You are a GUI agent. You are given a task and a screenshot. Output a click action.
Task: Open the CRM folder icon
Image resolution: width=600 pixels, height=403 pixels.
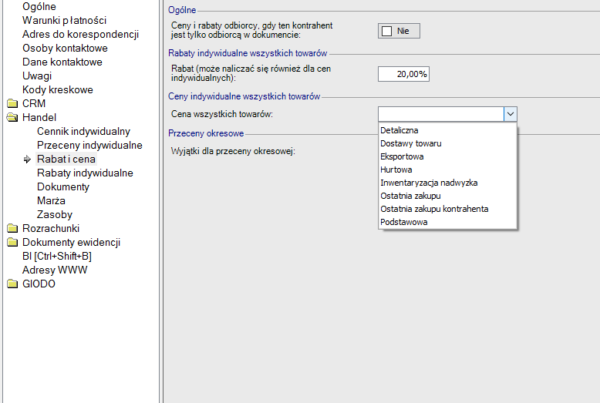(x=13, y=104)
